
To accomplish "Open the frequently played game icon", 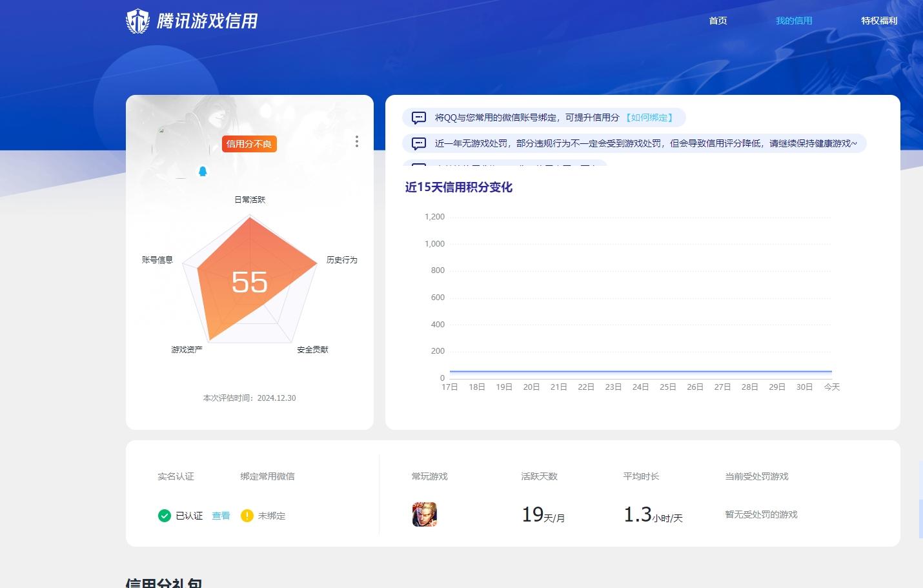I will [425, 514].
